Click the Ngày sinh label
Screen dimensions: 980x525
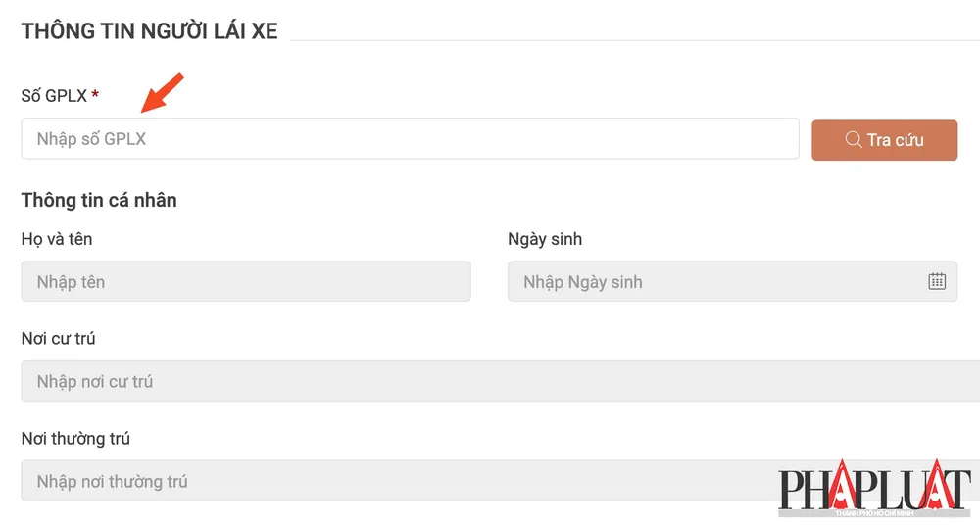point(545,238)
